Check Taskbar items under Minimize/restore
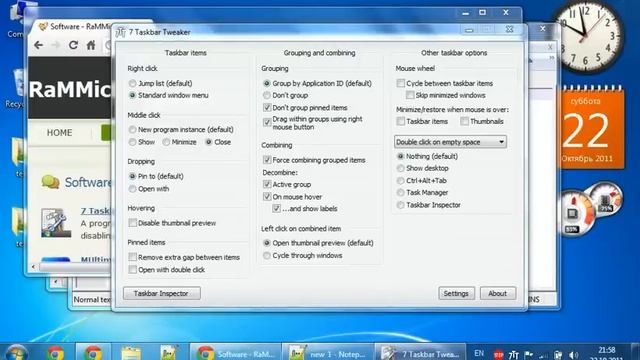640x360 pixels. point(400,121)
